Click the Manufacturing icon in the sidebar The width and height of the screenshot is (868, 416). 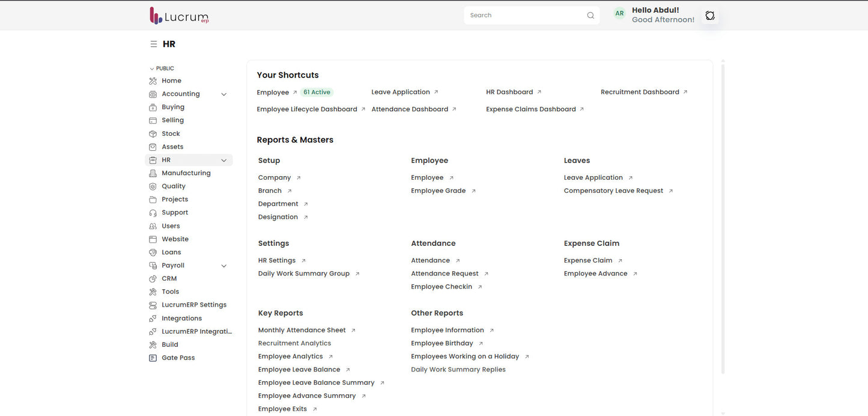[152, 173]
